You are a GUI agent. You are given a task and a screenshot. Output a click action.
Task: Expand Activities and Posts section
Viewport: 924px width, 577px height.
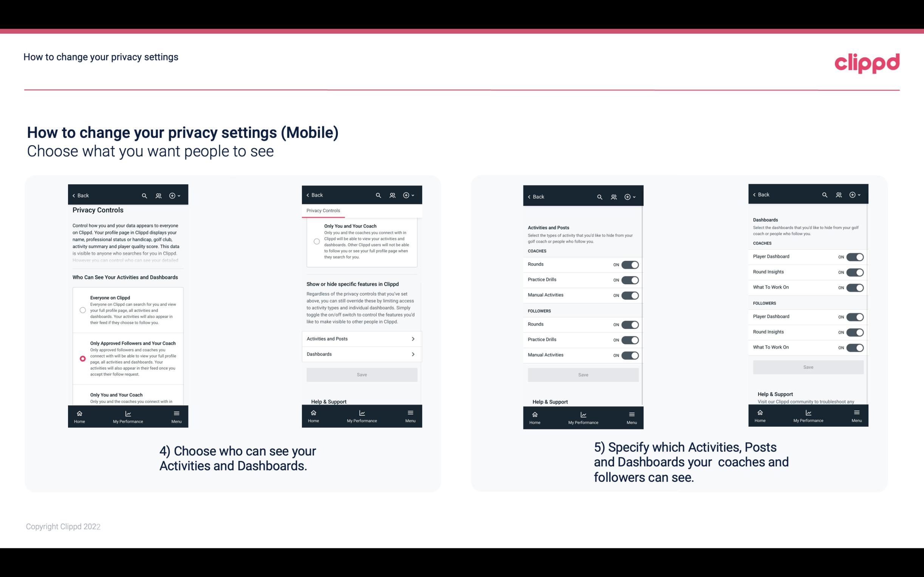pyautogui.click(x=361, y=338)
